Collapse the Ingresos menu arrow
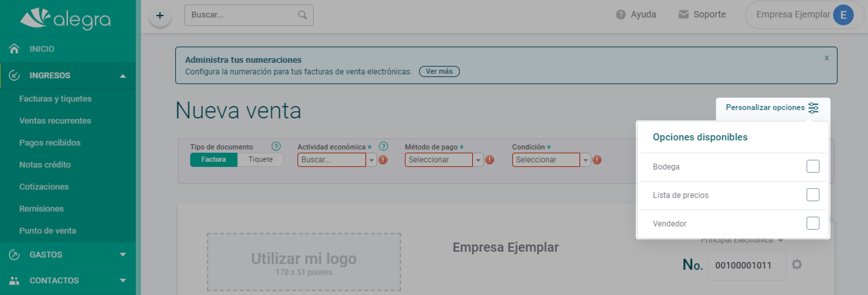Screen dimensions: 868x295 point(123,76)
